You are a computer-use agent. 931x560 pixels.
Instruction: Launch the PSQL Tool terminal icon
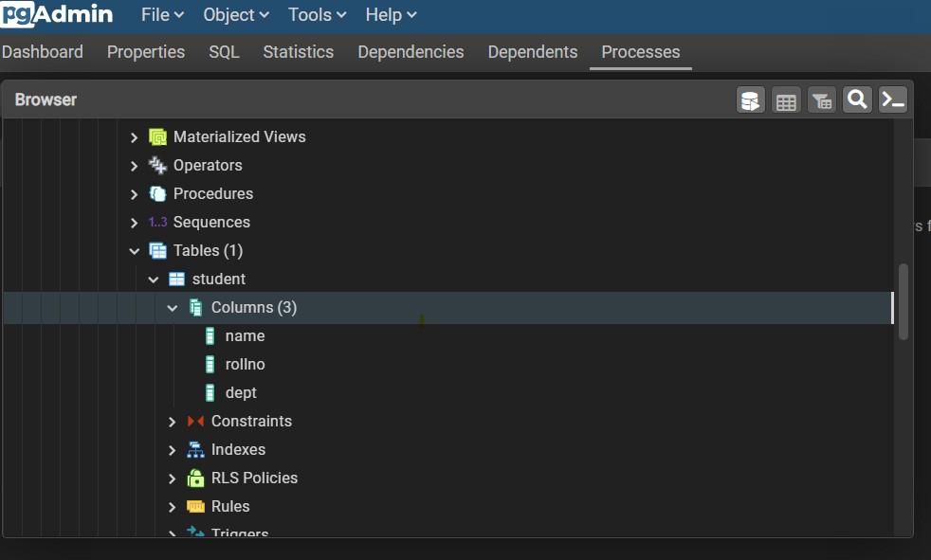click(x=893, y=99)
